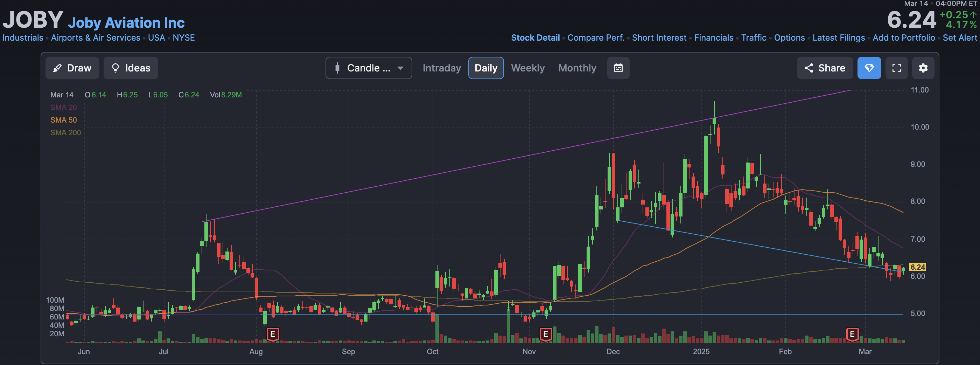Click Add to Portfolio

pyautogui.click(x=904, y=38)
